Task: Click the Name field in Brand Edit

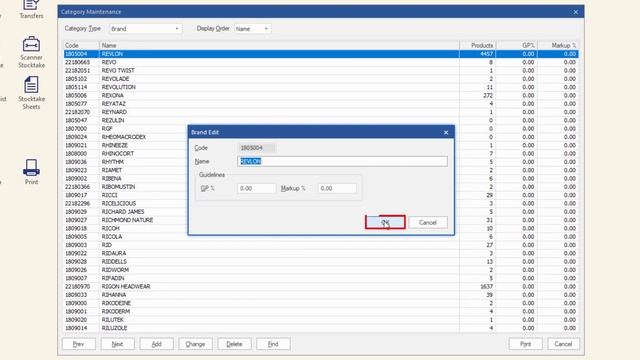Action: coord(342,161)
